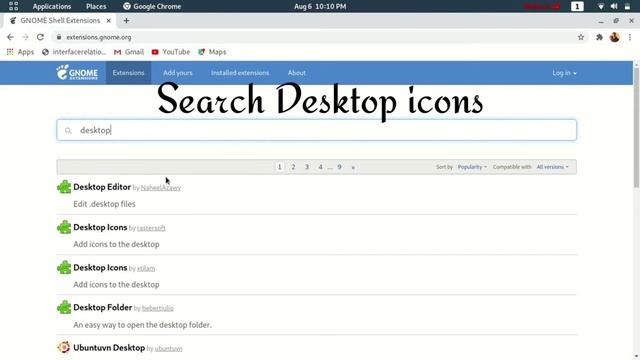Open the interfacerelatio... bookmark
Image resolution: width=640 pixels, height=360 pixels.
(74, 52)
